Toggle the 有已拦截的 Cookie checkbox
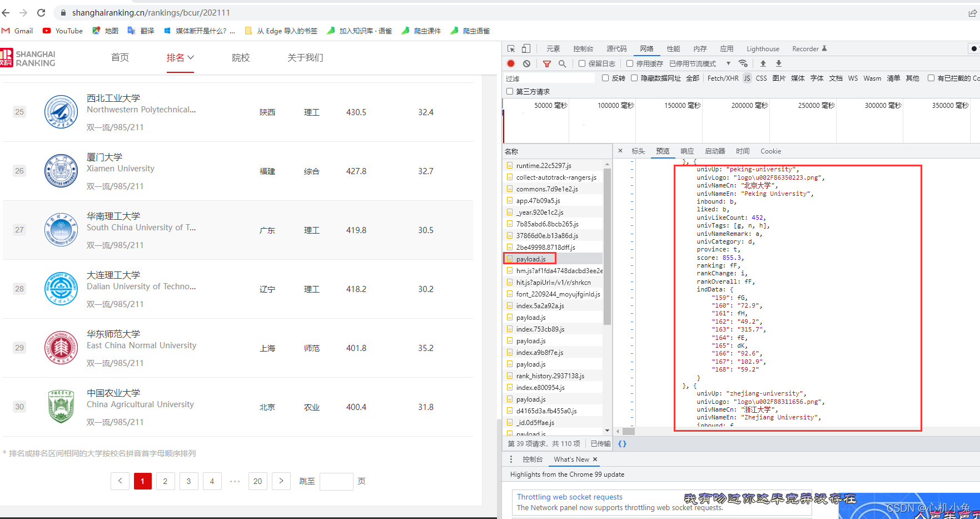 click(931, 78)
